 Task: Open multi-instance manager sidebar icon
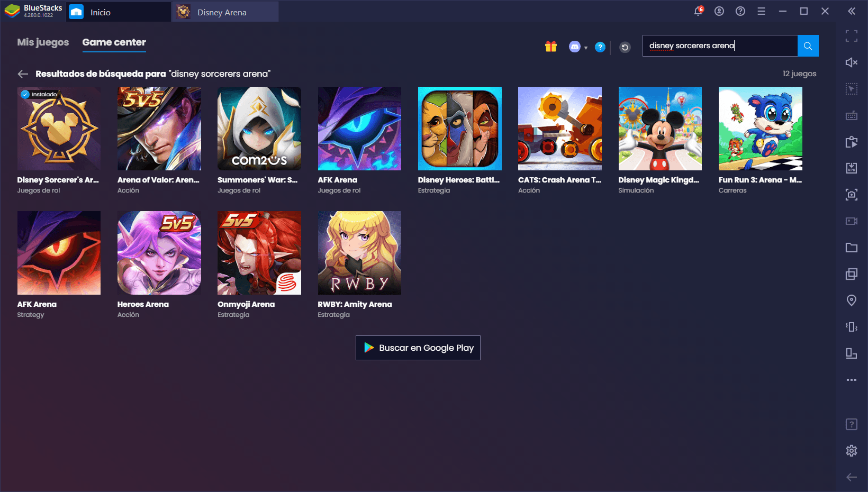852,274
